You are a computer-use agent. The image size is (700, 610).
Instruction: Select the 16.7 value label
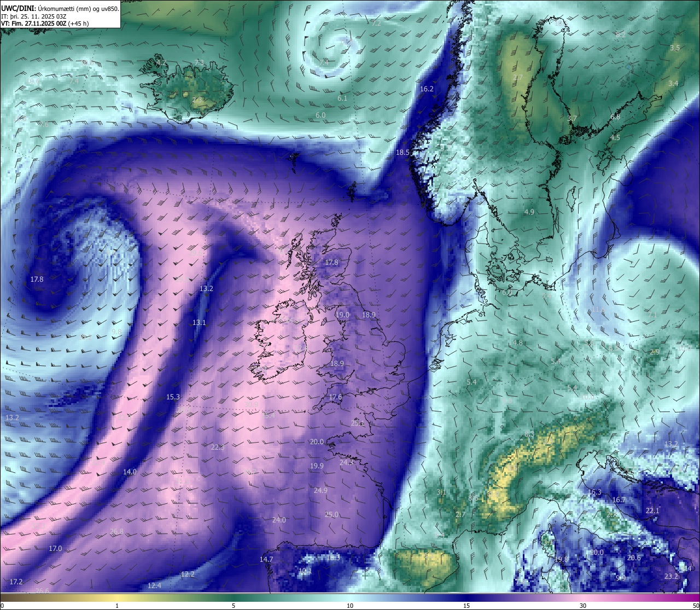(619, 499)
